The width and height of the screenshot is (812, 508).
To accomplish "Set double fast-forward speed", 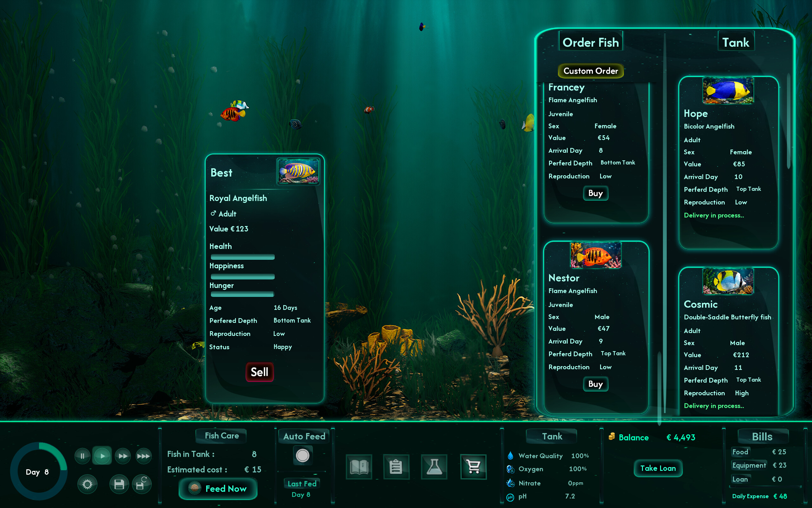I will pyautogui.click(x=123, y=456).
